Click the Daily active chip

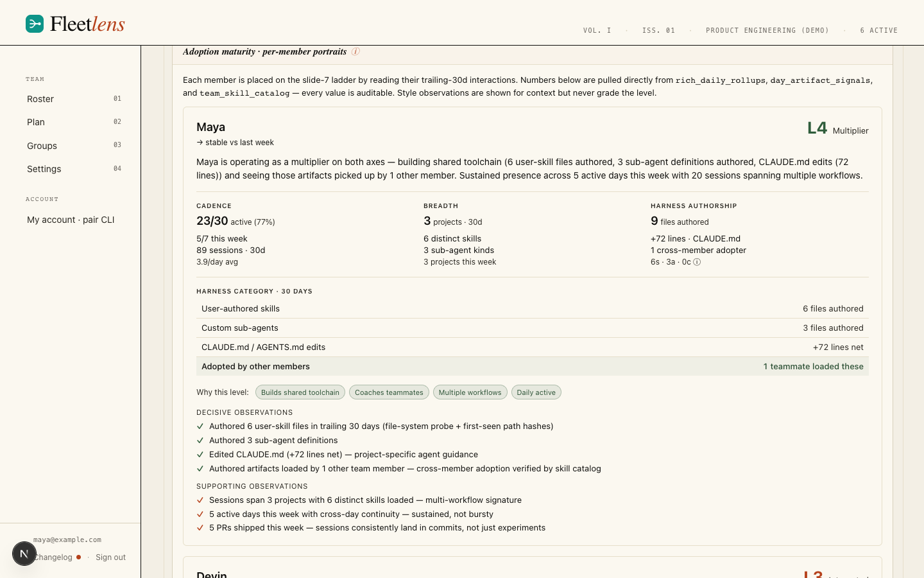[536, 392]
